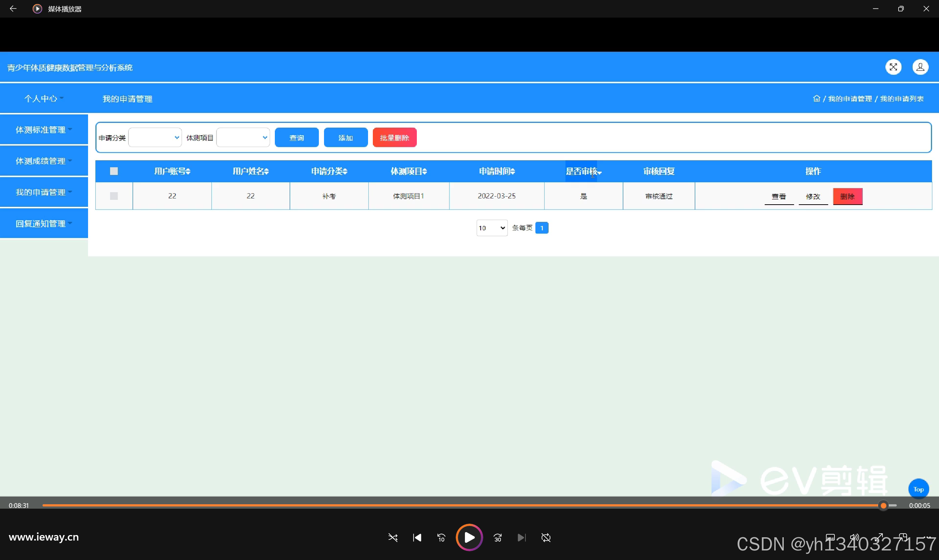Skip forward 30 seconds
This screenshot has height=560, width=939.
coord(498,537)
